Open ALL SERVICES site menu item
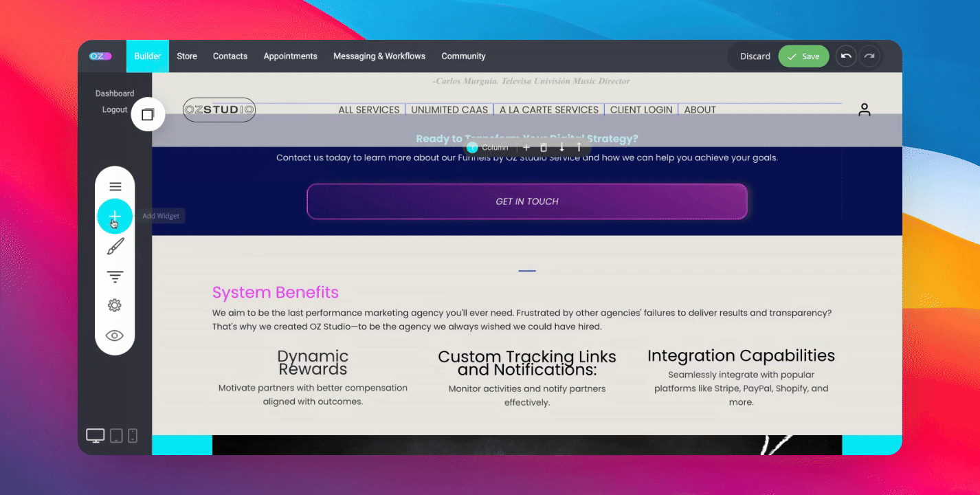 pos(369,109)
